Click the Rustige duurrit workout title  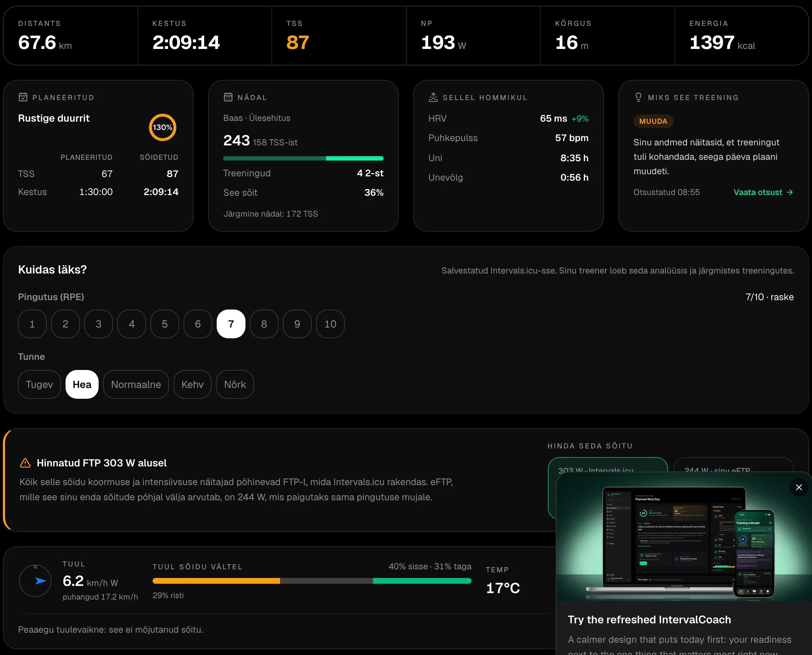tap(54, 118)
